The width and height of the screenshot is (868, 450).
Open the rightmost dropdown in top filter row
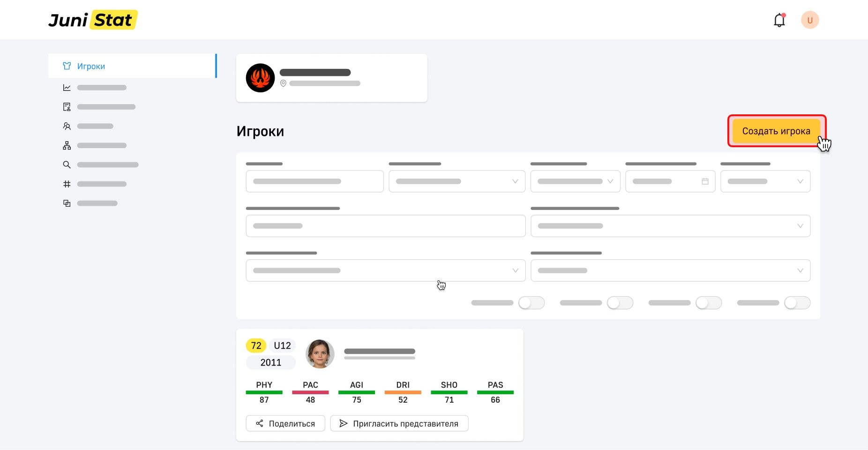pos(765,181)
